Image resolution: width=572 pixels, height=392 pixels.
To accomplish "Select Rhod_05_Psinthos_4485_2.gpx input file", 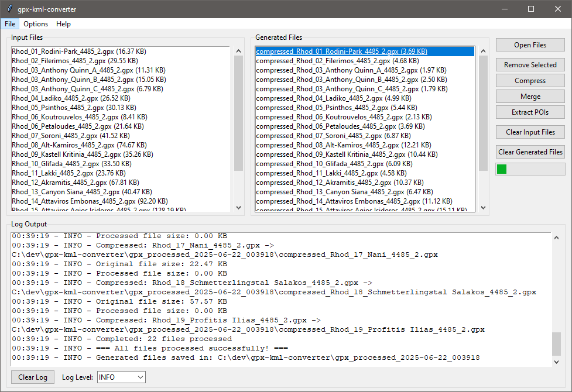I will 121,108.
